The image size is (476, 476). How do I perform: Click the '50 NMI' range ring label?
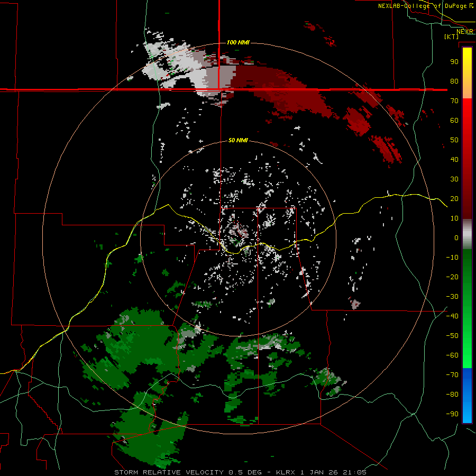pos(238,140)
